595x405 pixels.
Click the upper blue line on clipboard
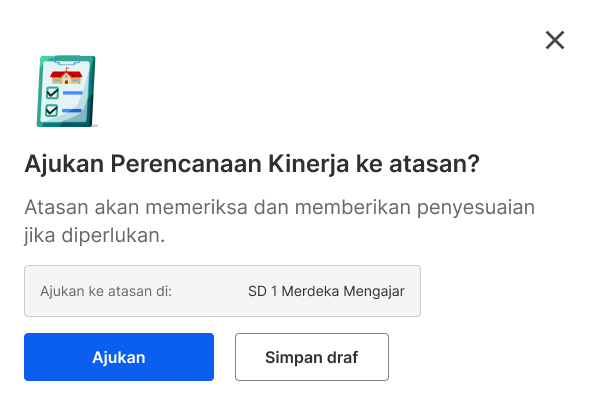point(72,93)
